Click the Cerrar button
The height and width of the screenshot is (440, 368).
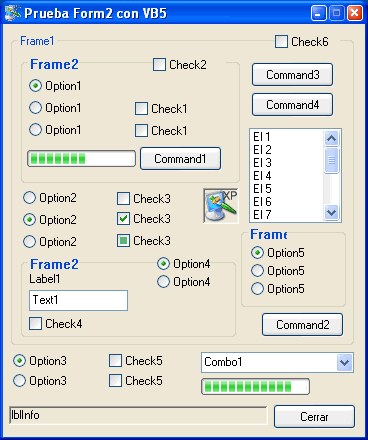tap(314, 417)
